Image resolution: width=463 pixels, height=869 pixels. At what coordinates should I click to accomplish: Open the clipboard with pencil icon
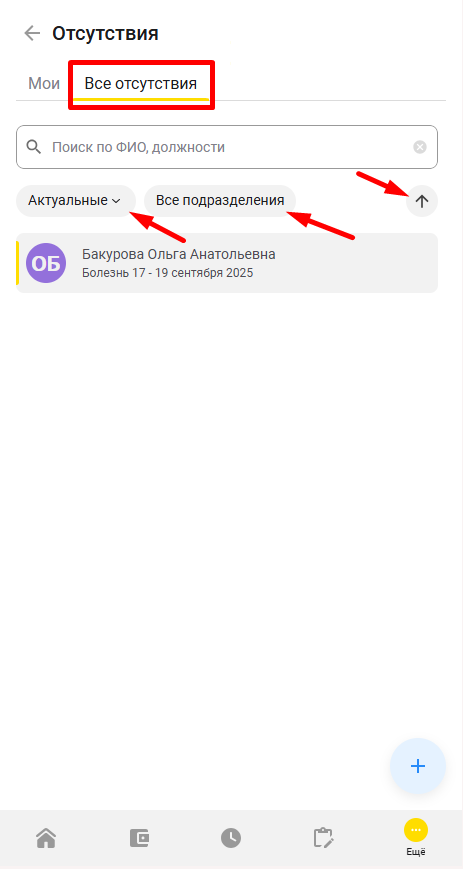click(323, 837)
